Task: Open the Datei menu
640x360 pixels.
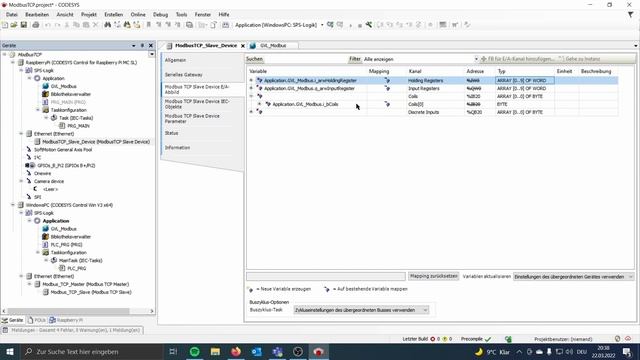Action: 11,14
